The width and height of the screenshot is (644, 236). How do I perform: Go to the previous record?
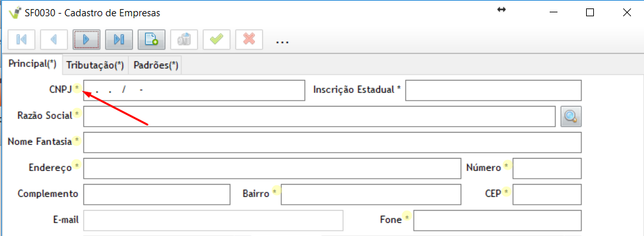point(54,40)
